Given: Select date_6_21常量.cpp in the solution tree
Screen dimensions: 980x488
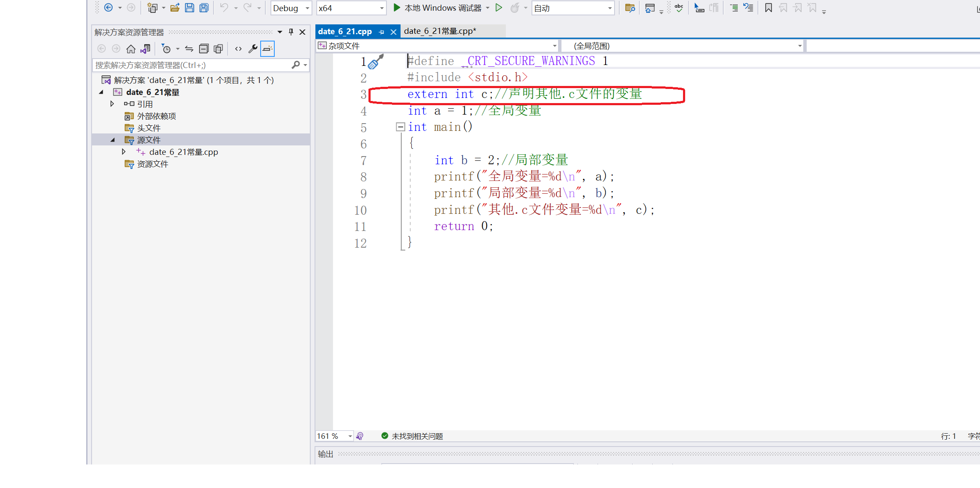Looking at the screenshot, I should (183, 152).
